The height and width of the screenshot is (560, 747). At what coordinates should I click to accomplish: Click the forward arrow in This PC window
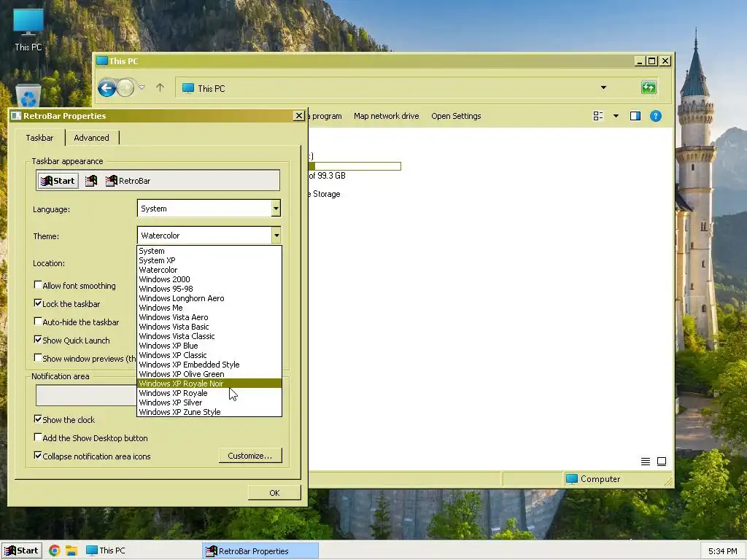tap(125, 87)
